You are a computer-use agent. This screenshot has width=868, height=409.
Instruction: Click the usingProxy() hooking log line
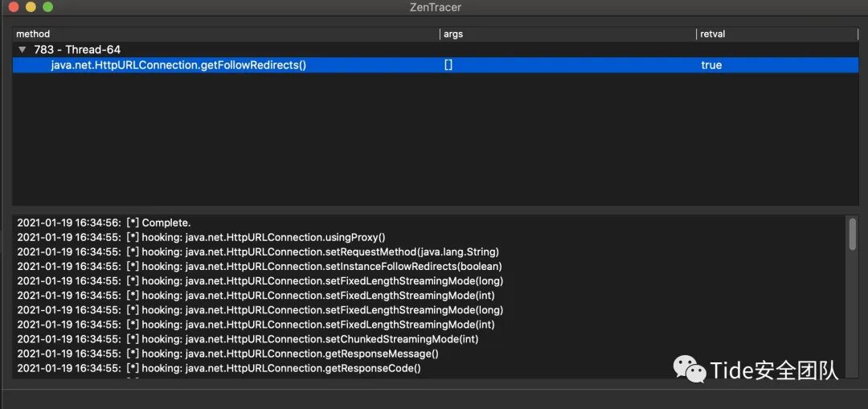(x=201, y=237)
